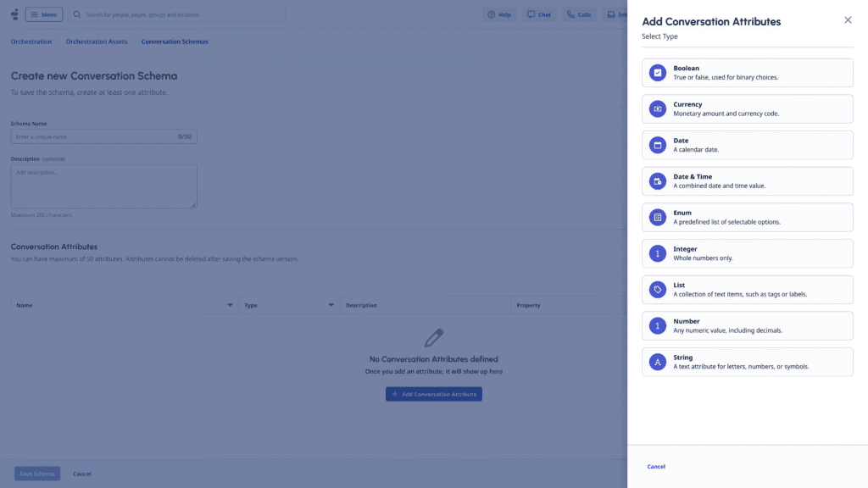Choose the Number attribute type option
Image resolution: width=868 pixels, height=488 pixels.
pyautogui.click(x=748, y=326)
